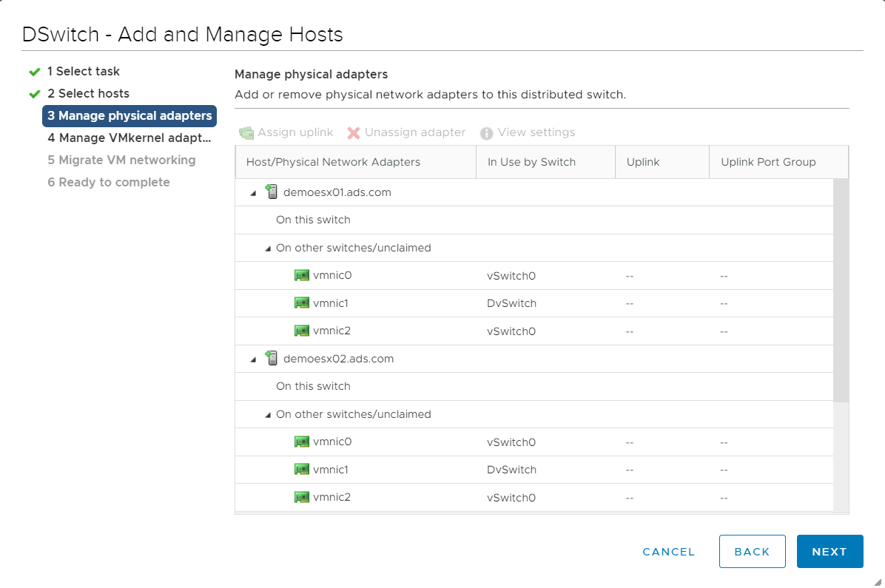Viewport: 885px width, 588px height.
Task: Click the NEXT button
Action: 830,551
